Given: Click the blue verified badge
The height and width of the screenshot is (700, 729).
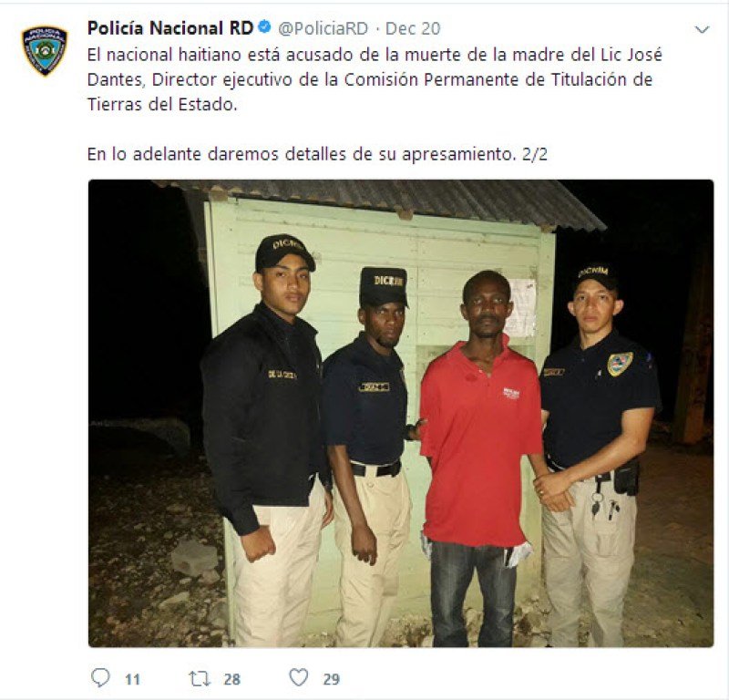Looking at the screenshot, I should tap(264, 27).
